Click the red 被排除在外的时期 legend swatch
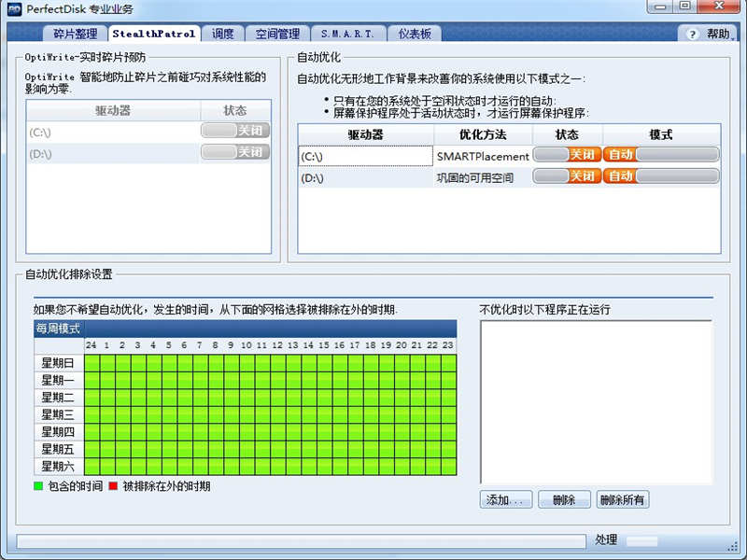The image size is (747, 560). [x=113, y=486]
